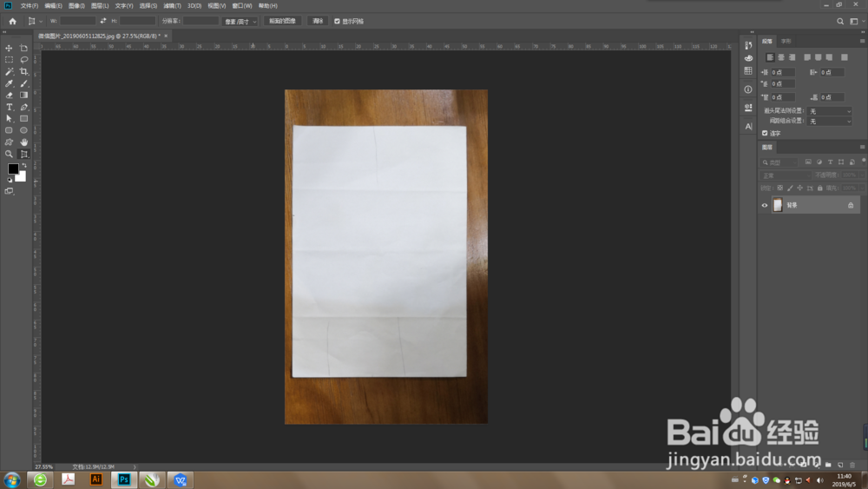Swap foreground and background colors
Viewport: 868px width, 489px height.
[x=23, y=166]
